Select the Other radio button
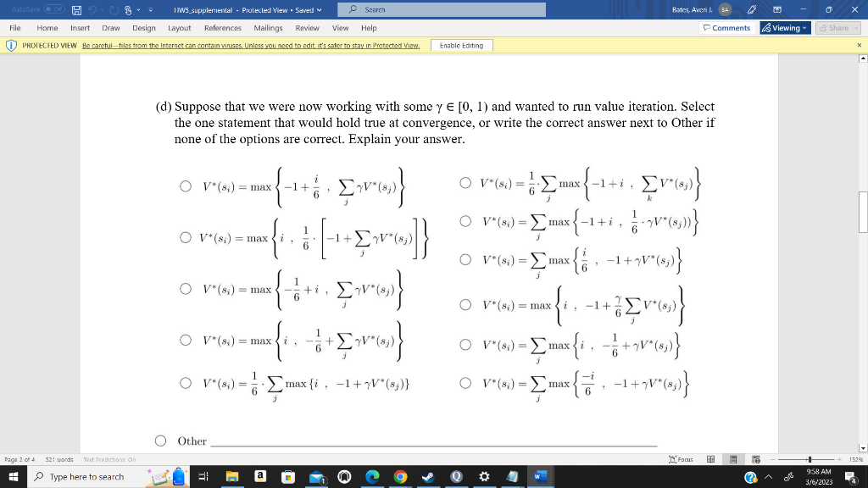This screenshot has width=868, height=488. [x=159, y=441]
